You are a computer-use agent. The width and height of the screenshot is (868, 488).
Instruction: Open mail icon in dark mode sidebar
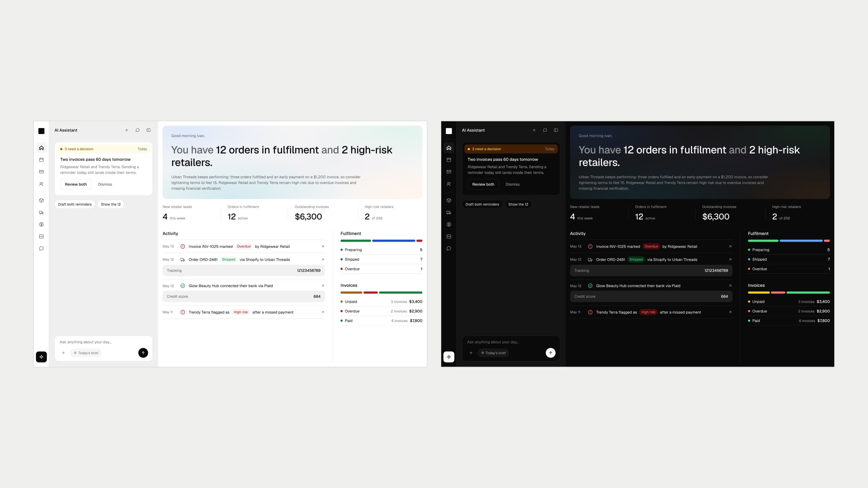449,172
